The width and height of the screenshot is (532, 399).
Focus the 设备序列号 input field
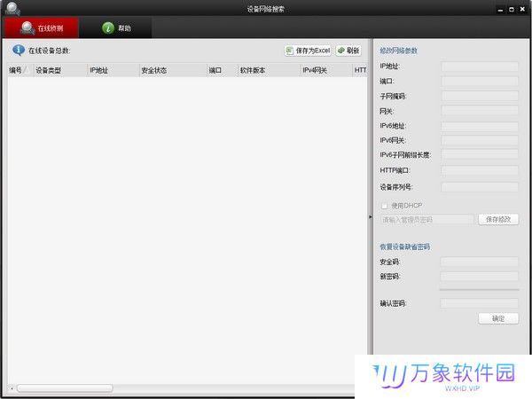pos(480,187)
